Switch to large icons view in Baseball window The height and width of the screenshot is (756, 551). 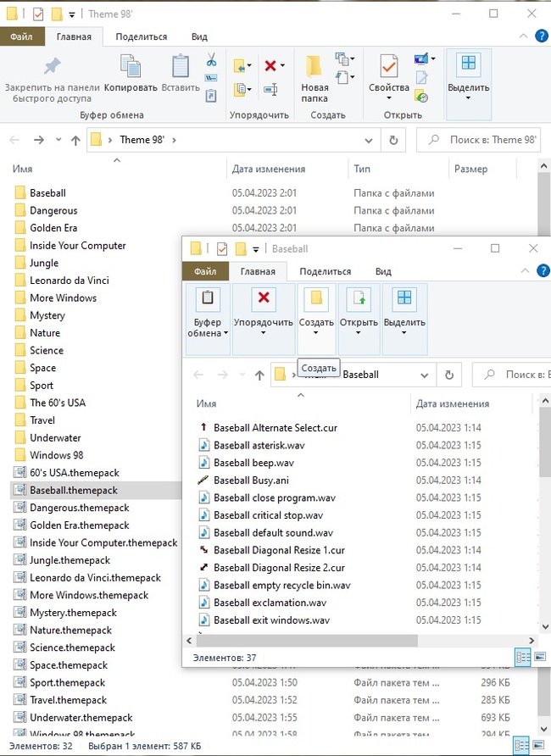pyautogui.click(x=540, y=657)
